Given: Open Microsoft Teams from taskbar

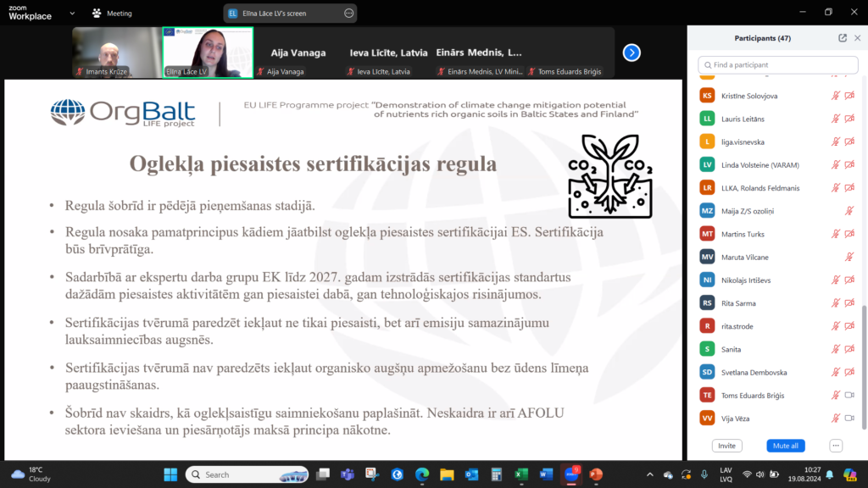Looking at the screenshot, I should click(348, 474).
